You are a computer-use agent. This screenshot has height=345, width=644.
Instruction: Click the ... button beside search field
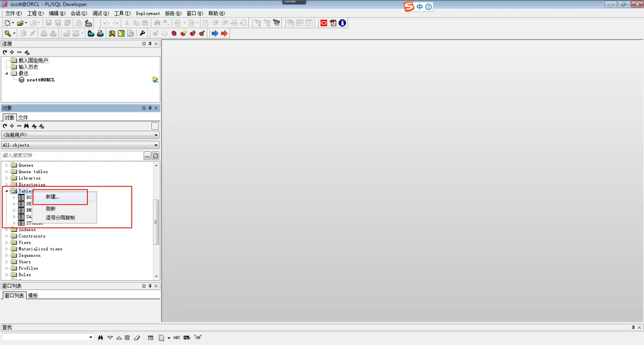click(147, 155)
